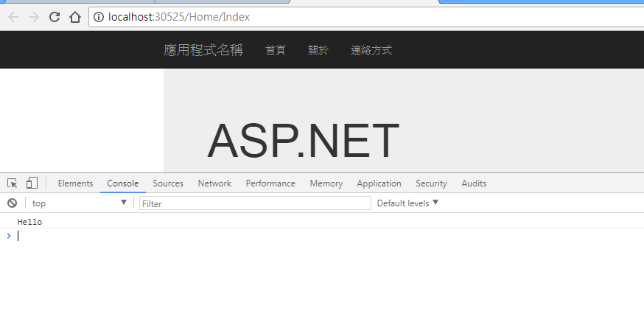Open the 連絡方式 navigation link
644x322 pixels.
(371, 50)
